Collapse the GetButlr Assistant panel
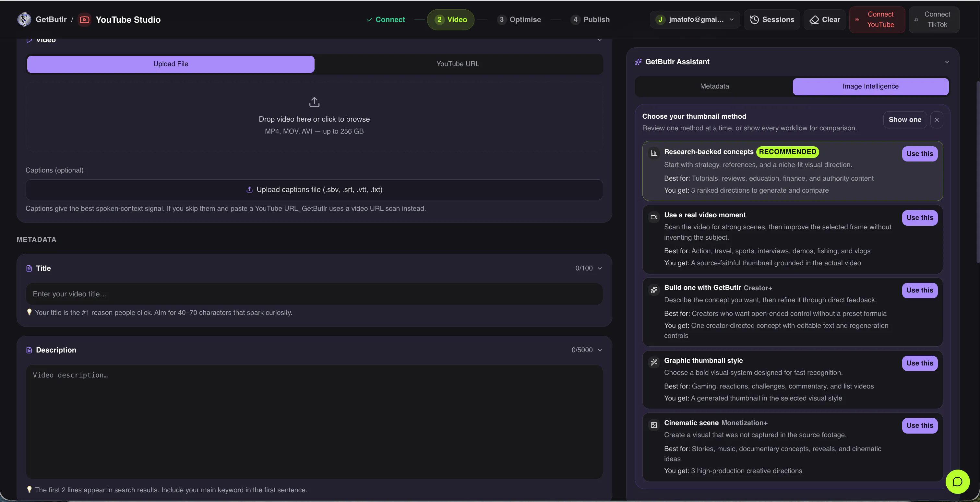 click(947, 62)
